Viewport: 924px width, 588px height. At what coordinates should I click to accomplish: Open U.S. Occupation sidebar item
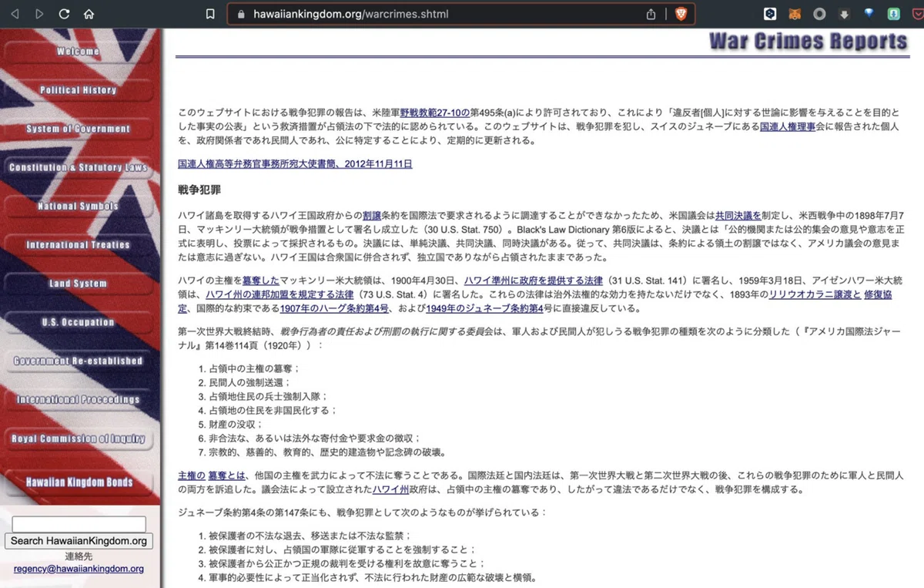(79, 322)
